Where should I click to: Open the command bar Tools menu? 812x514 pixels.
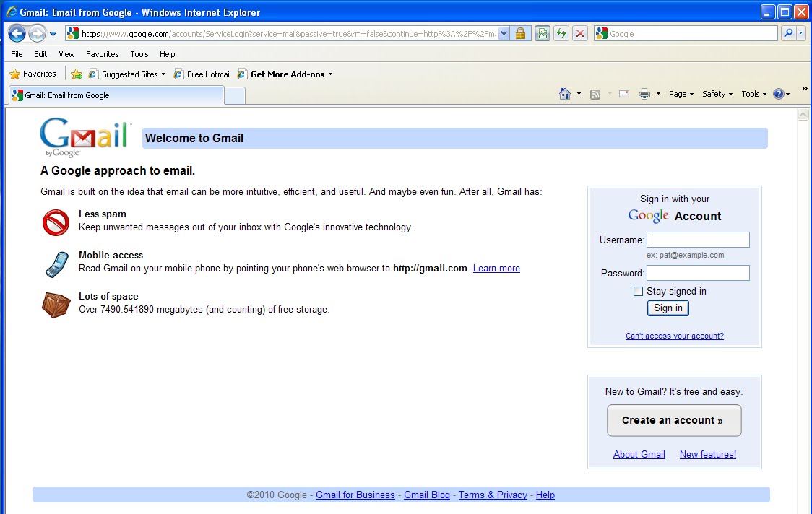click(753, 94)
